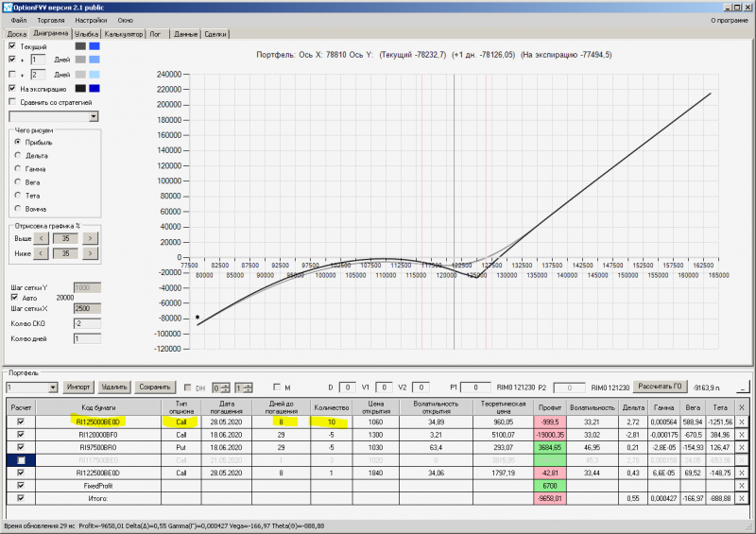756x534 pixels.
Task: Click the Сохранить button
Action: tap(155, 387)
